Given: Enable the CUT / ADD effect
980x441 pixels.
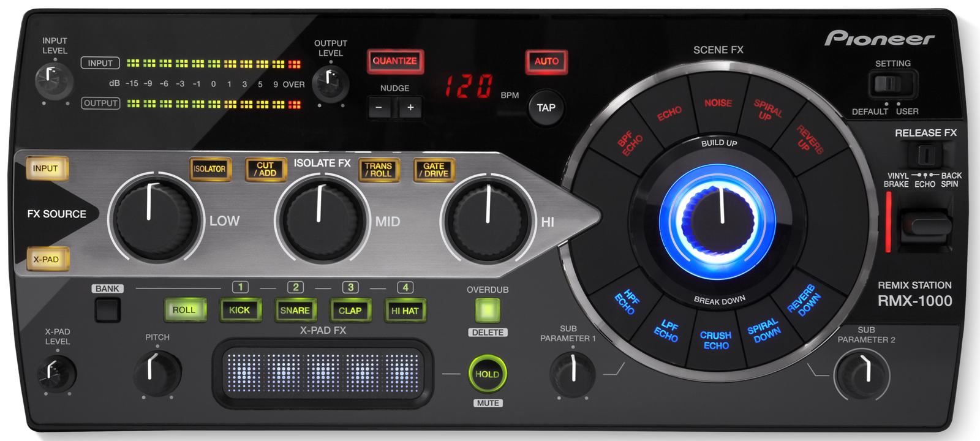Looking at the screenshot, I should coord(266,170).
